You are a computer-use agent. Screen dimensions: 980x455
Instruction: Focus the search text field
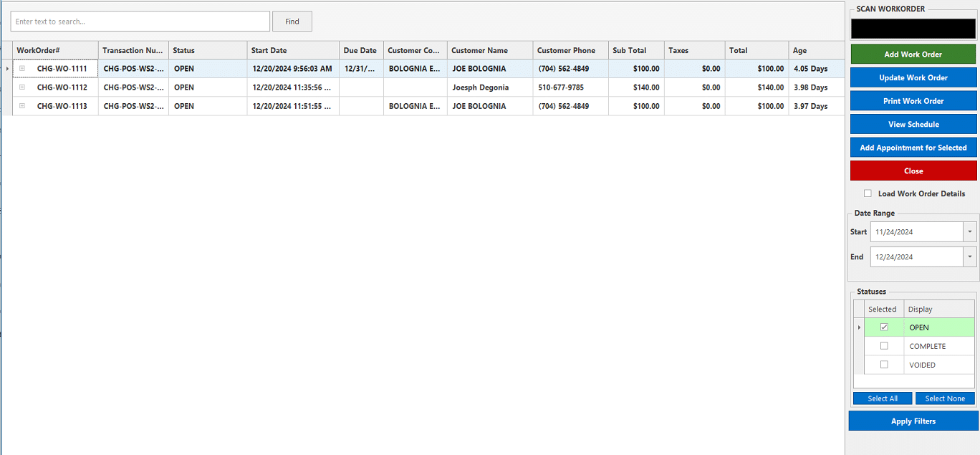point(140,21)
